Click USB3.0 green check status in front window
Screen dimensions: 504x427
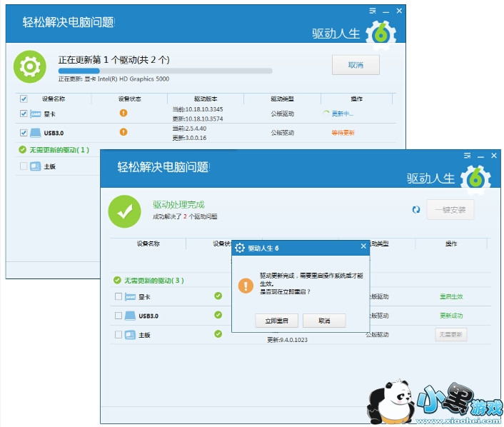(x=218, y=315)
